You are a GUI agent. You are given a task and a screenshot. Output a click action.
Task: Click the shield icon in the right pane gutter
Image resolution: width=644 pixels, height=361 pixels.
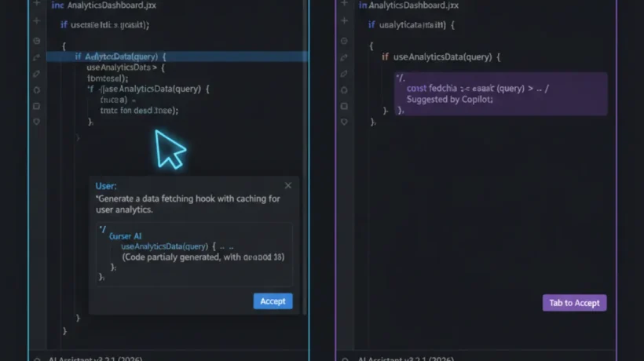[344, 122]
